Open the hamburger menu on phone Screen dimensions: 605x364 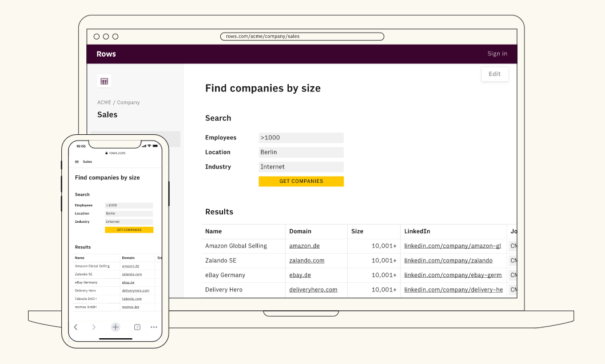pyautogui.click(x=77, y=162)
